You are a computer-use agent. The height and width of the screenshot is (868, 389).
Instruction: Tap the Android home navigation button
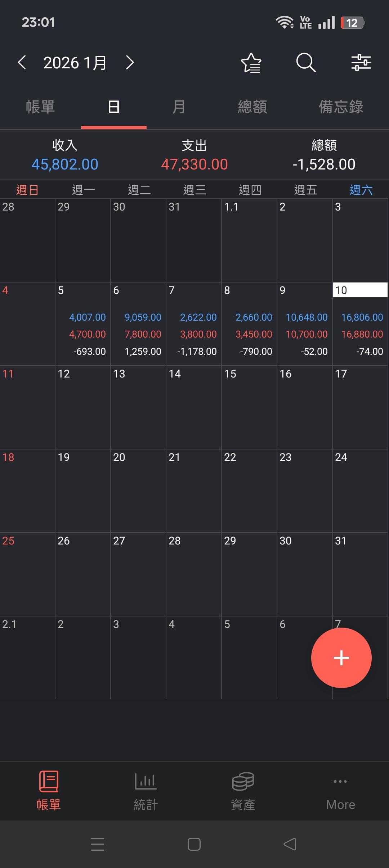click(194, 844)
